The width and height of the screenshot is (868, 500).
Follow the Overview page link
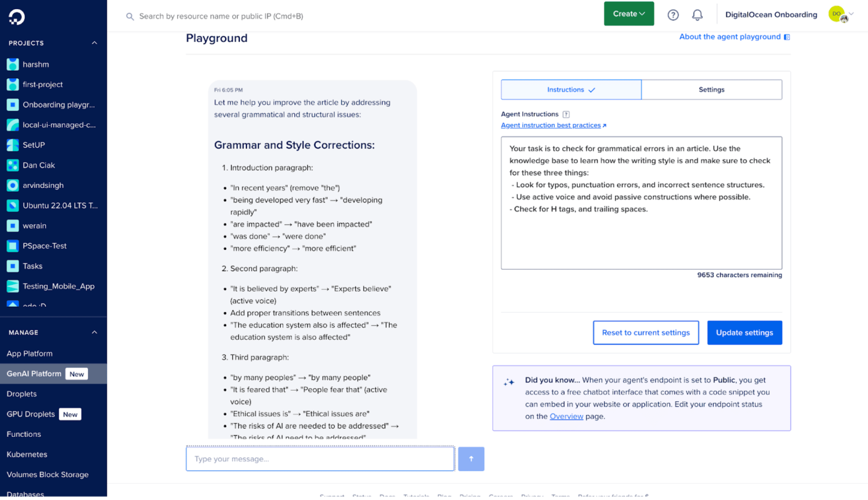566,416
